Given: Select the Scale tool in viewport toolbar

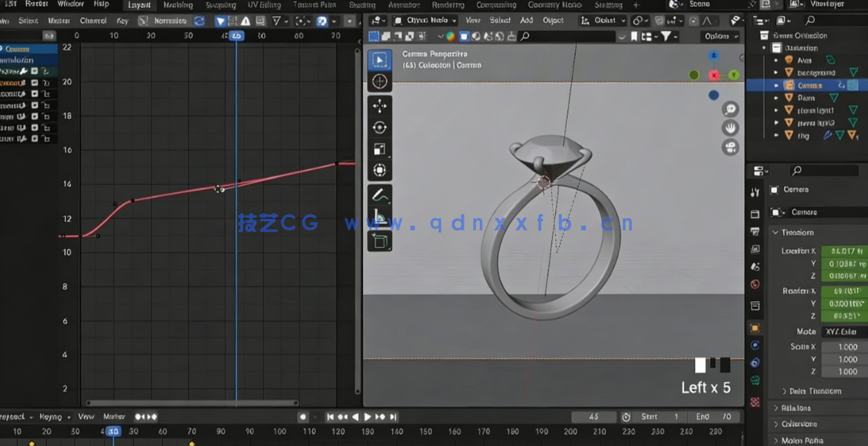Looking at the screenshot, I should pyautogui.click(x=379, y=149).
